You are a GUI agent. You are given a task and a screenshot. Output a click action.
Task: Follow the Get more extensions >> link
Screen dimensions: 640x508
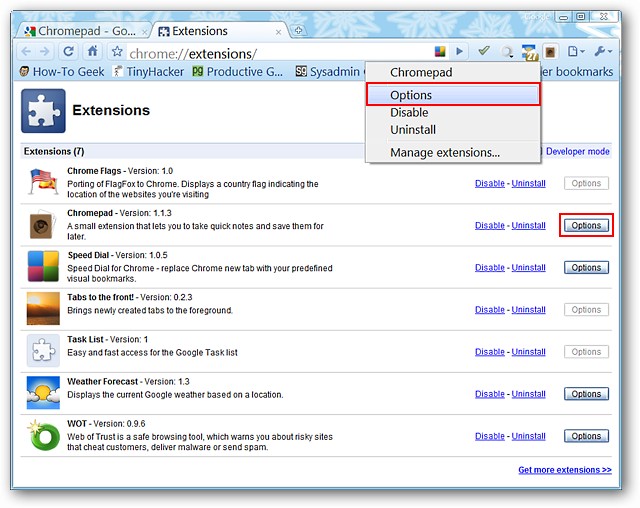pos(565,470)
